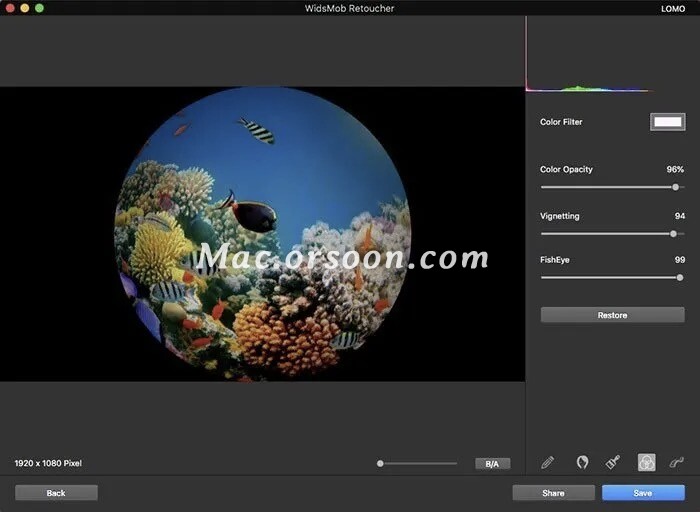Click the LOMO label in title bar
The width and height of the screenshot is (700, 512).
click(x=673, y=8)
